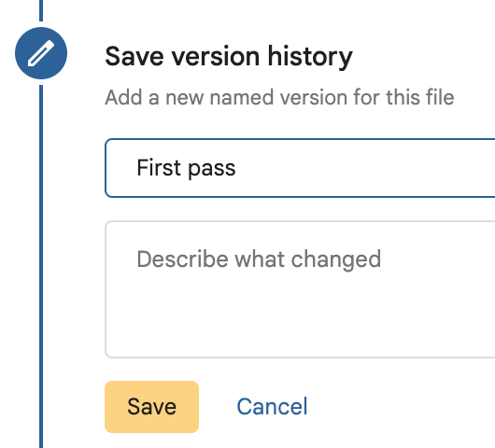495x448 pixels.
Task: Click the word 'history' in the heading
Action: (310, 57)
